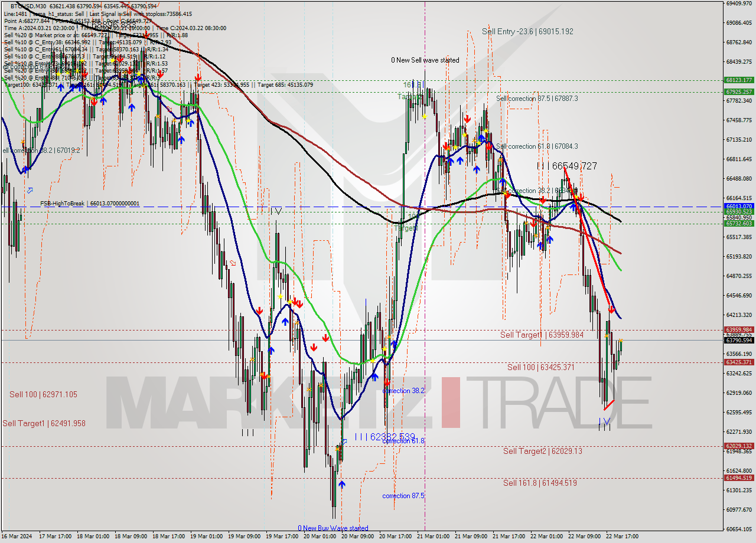Click the green 68123.177 price tag
Image resolution: width=756 pixels, height=543 pixels.
pyautogui.click(x=738, y=80)
